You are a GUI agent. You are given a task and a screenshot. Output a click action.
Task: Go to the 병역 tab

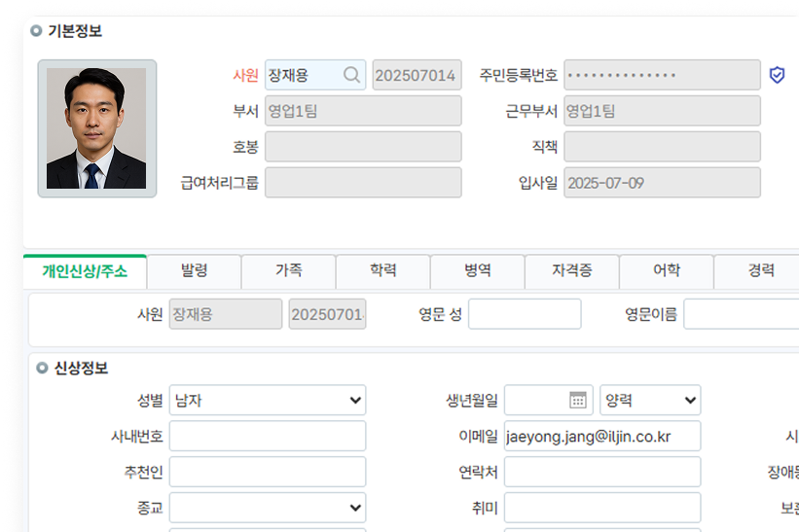point(477,271)
